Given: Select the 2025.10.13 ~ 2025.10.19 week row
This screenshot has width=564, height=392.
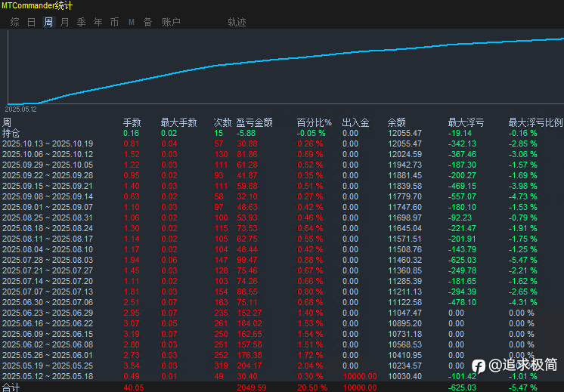Looking at the screenshot, I should [47, 144].
